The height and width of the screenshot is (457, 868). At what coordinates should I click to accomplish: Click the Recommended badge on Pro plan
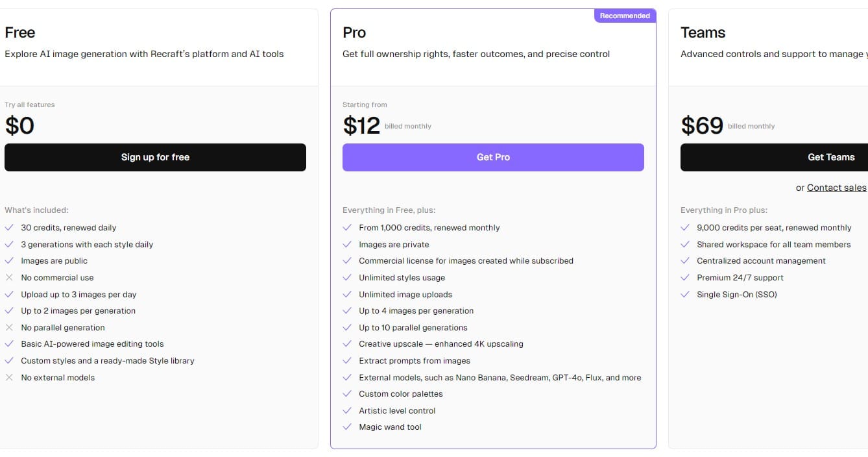coord(625,16)
